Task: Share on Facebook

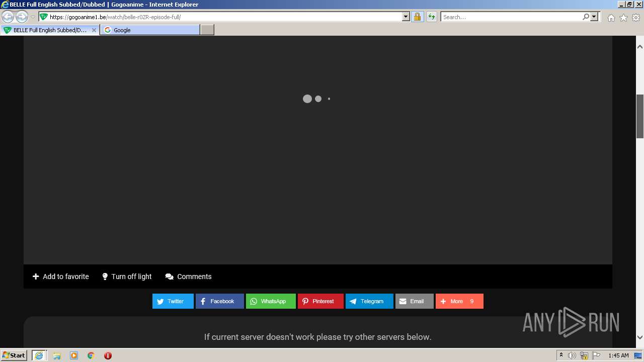Action: click(x=220, y=301)
